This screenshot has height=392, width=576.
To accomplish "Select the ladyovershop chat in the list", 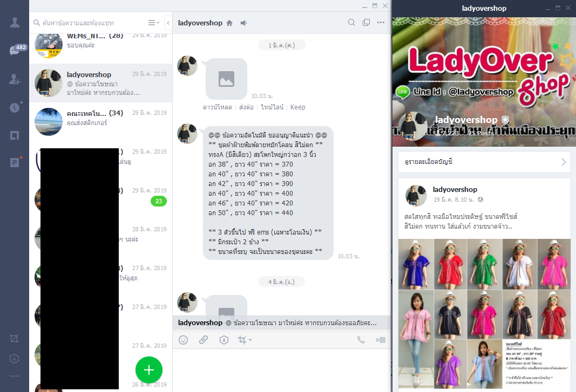I will [100, 83].
